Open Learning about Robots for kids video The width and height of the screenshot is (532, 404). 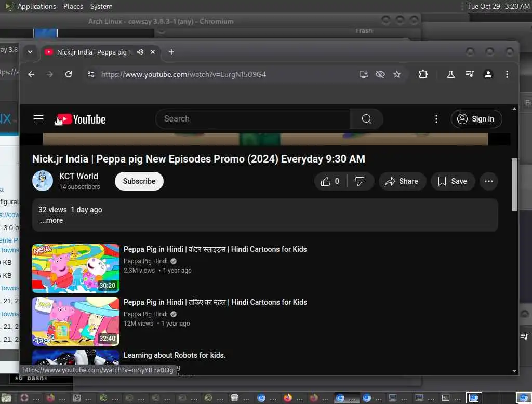(x=175, y=355)
